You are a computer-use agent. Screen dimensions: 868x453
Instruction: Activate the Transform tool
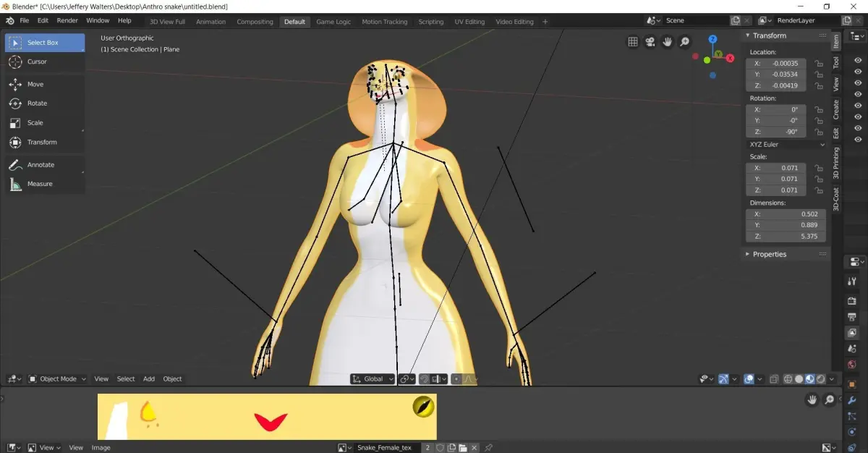(x=45, y=142)
